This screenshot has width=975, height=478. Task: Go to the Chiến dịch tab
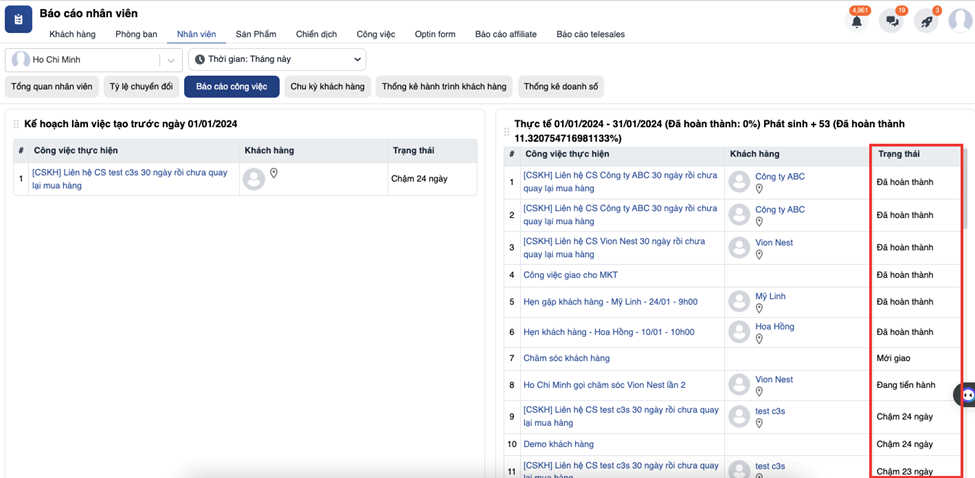[x=316, y=34]
